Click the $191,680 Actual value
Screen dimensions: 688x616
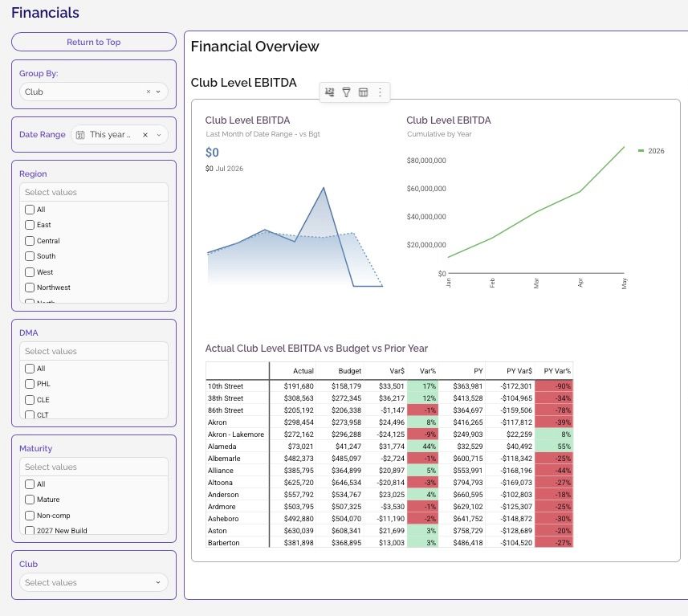click(x=299, y=386)
